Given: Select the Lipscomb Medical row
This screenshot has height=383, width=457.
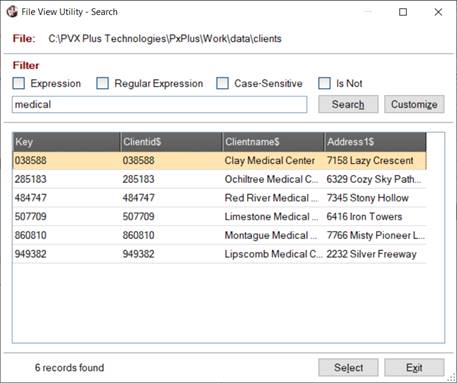Looking at the screenshot, I should (219, 254).
